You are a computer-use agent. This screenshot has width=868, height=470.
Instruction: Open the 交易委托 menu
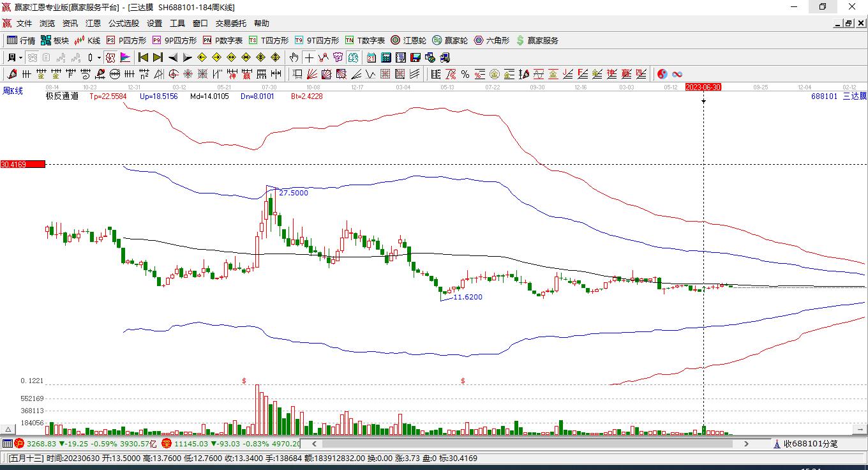pos(231,24)
